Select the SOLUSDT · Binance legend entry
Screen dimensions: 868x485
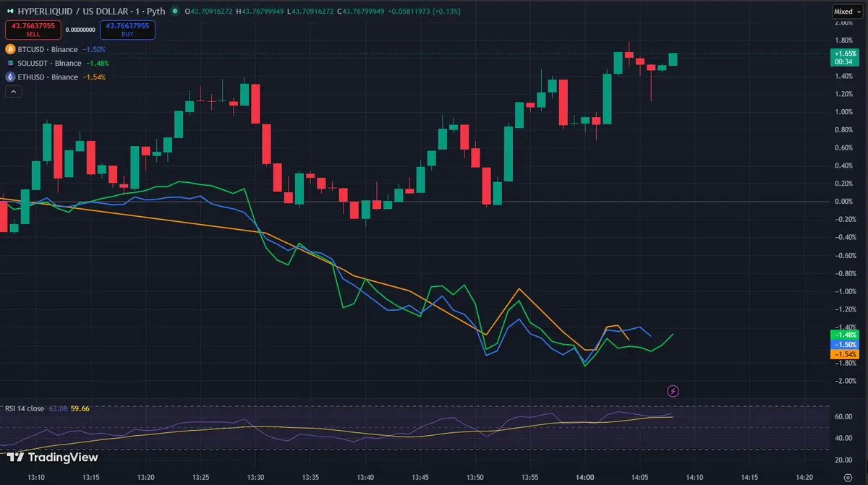coord(50,63)
